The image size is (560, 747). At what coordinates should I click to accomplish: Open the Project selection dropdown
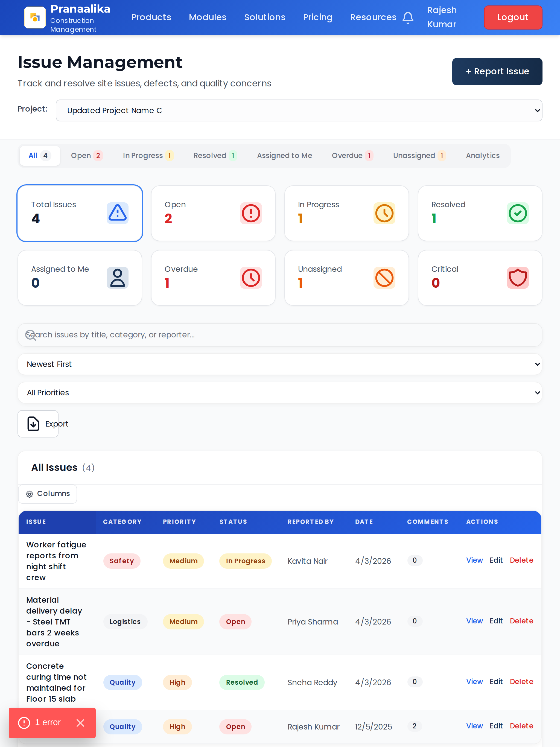point(299,110)
